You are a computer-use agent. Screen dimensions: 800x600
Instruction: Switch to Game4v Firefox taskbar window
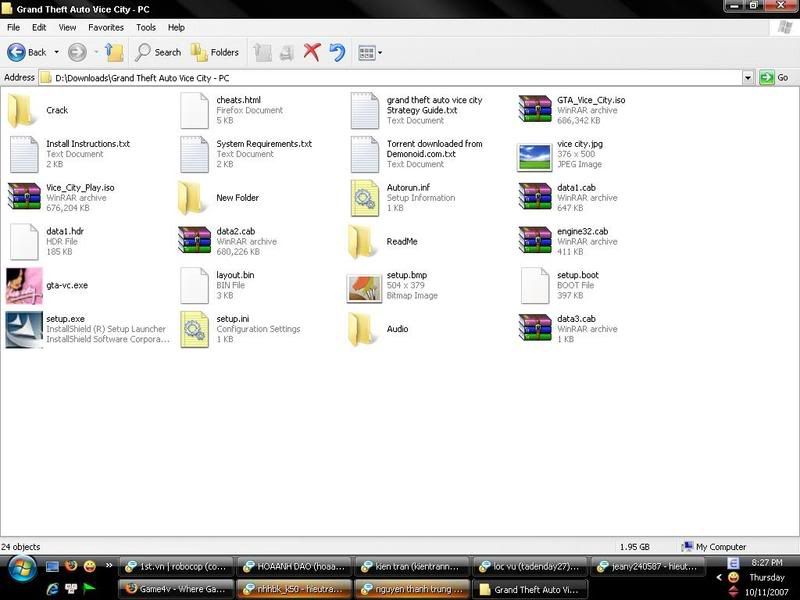tap(176, 589)
